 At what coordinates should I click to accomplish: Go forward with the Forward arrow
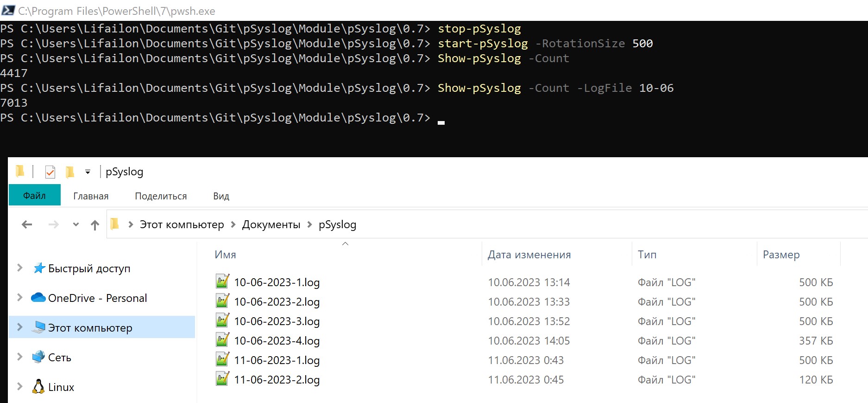54,224
